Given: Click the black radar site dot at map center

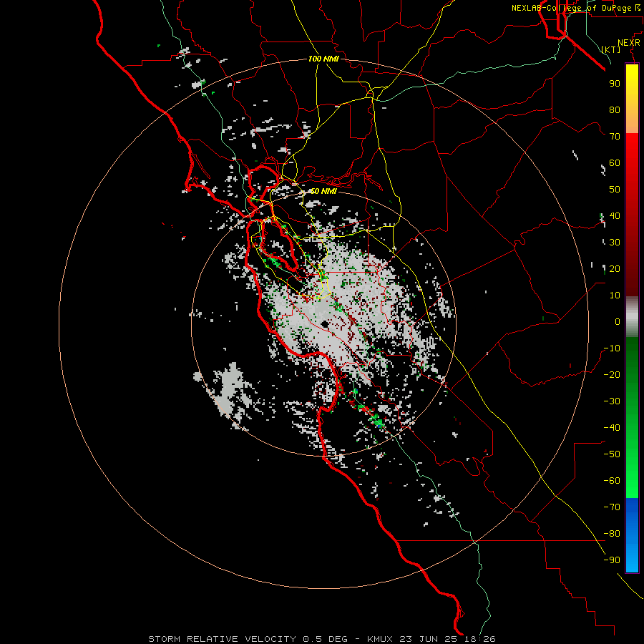Looking at the screenshot, I should point(326,324).
